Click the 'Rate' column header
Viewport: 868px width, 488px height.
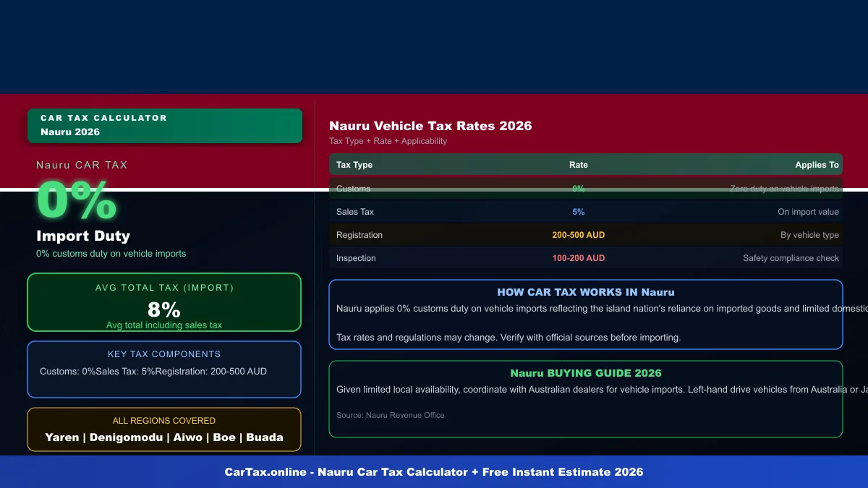pyautogui.click(x=579, y=165)
